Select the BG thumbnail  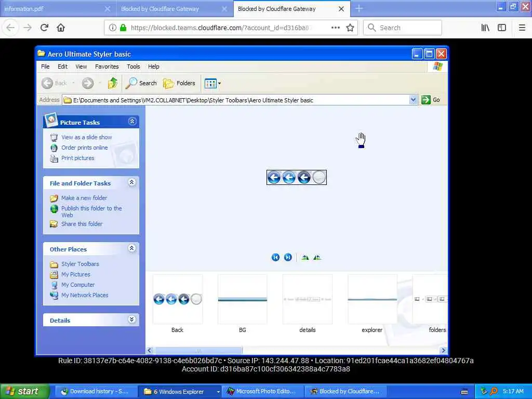click(242, 299)
